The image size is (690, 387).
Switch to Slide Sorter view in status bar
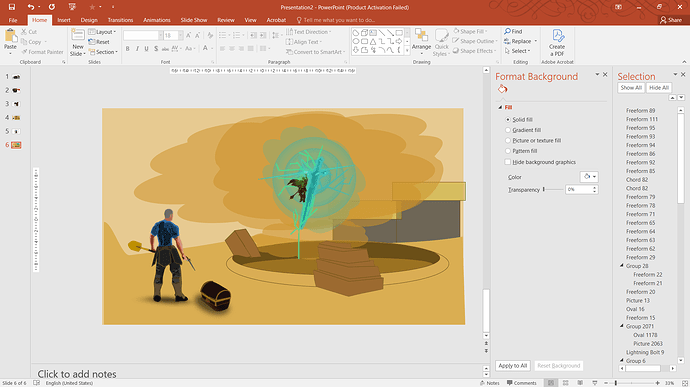[x=565, y=383]
